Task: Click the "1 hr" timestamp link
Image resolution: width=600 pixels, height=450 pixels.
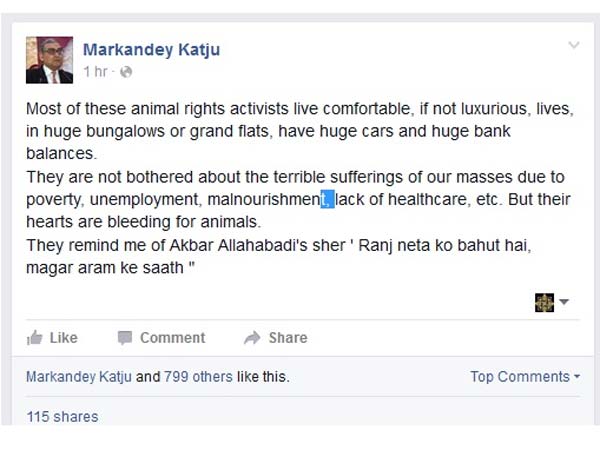Action: tap(94, 72)
